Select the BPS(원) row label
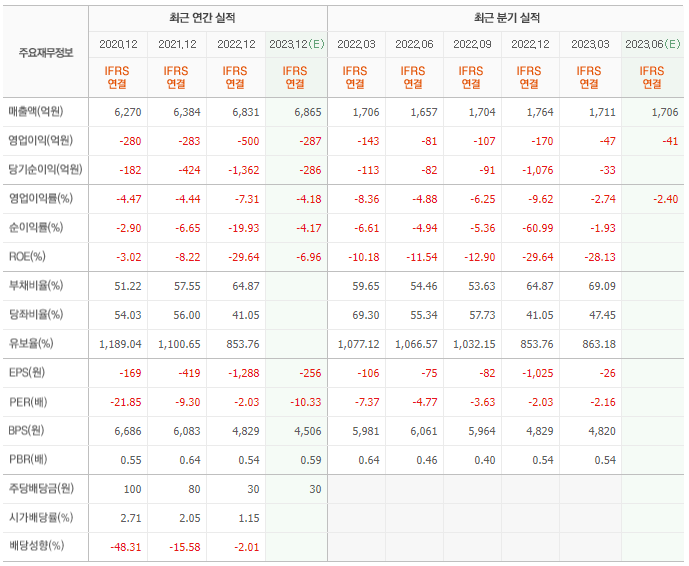 [x=27, y=431]
